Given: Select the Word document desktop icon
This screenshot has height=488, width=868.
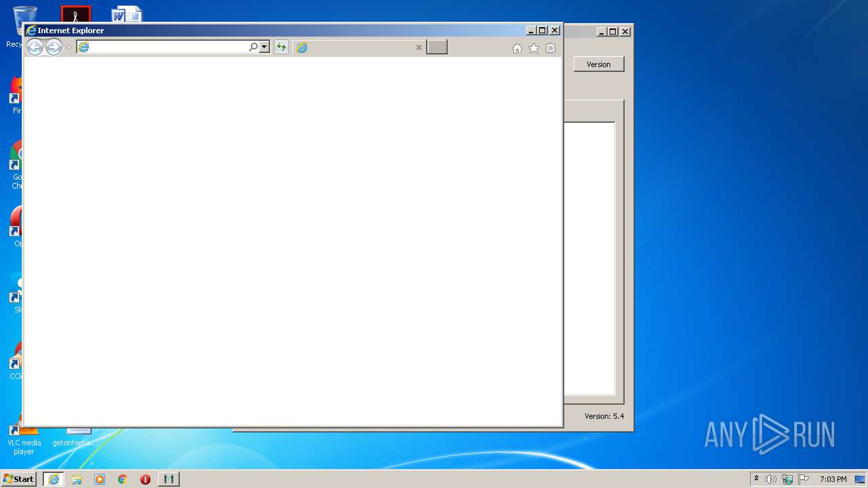Looking at the screenshot, I should (x=127, y=14).
